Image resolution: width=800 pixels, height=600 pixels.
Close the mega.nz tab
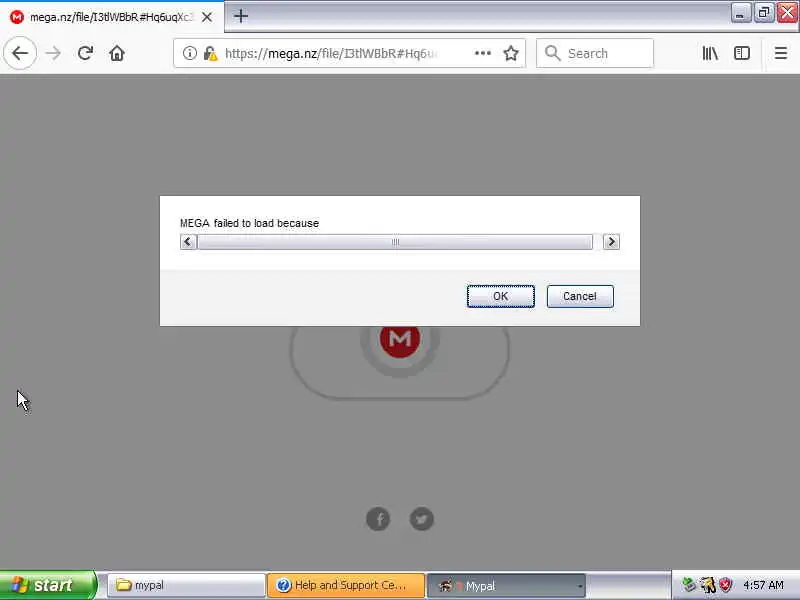pyautogui.click(x=207, y=17)
